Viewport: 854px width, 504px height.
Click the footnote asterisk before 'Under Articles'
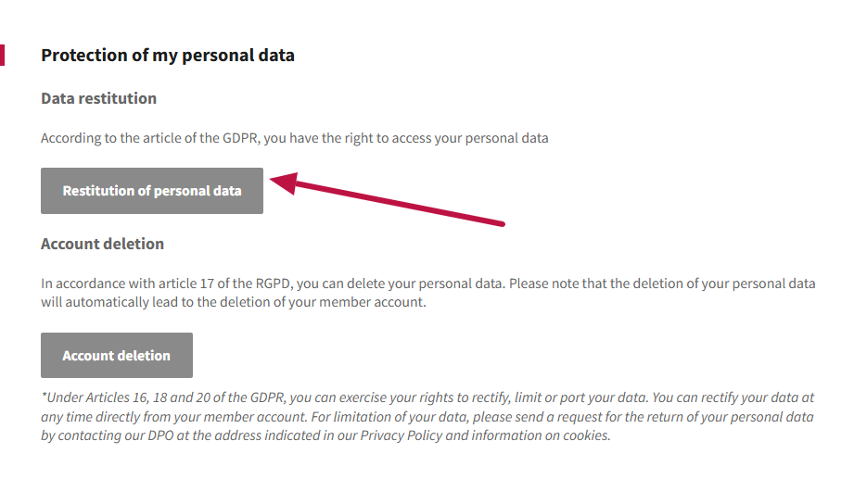pos(44,396)
